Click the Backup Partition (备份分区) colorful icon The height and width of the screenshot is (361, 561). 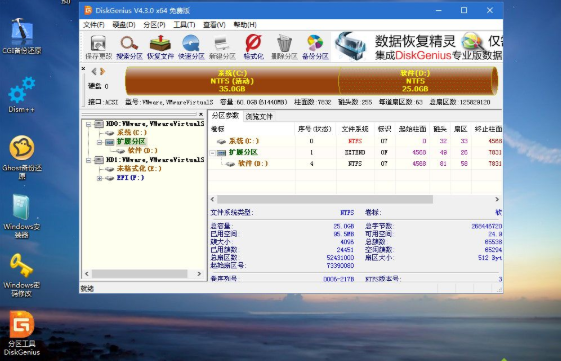pos(315,47)
